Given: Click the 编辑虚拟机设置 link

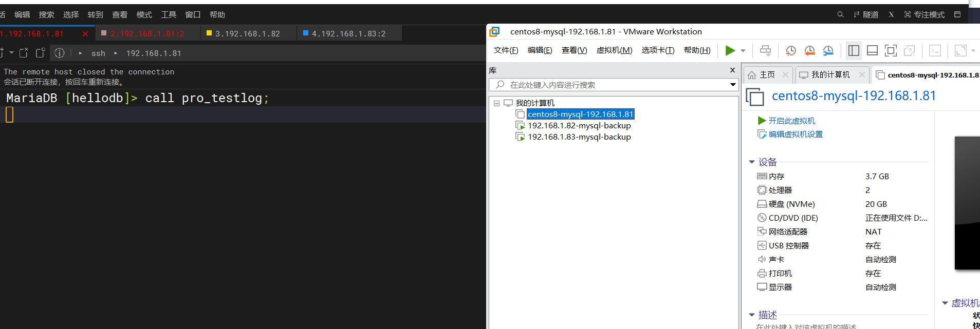Looking at the screenshot, I should click(796, 134).
